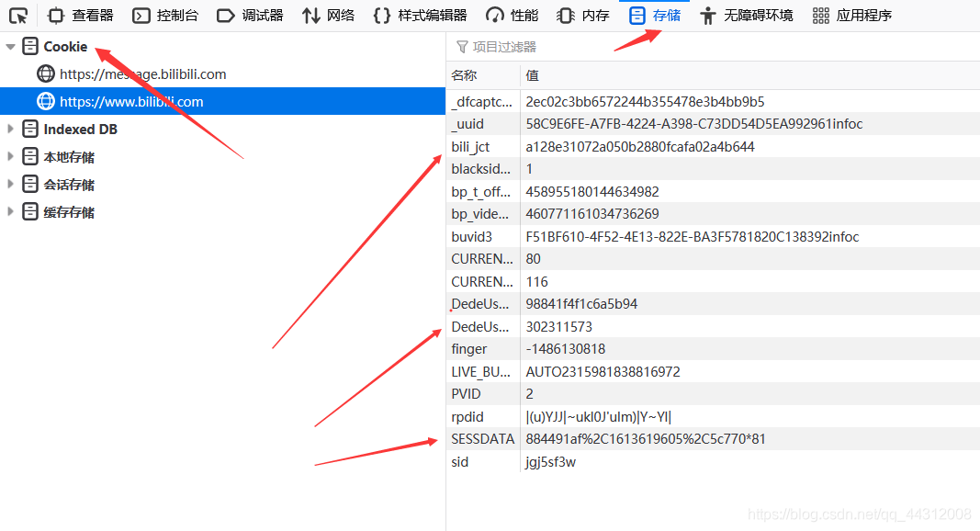Select 会话存储 tree label

tap(69, 184)
